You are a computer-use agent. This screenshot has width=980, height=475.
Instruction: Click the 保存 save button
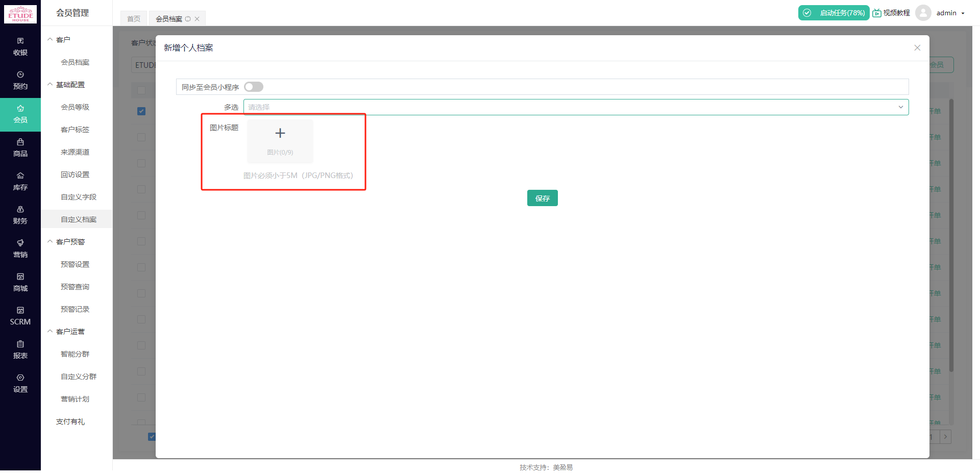[x=542, y=198]
